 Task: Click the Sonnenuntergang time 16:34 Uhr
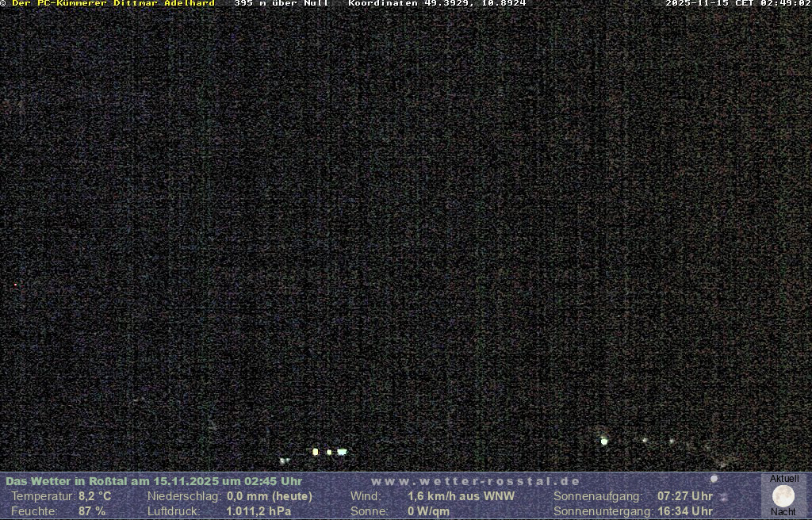click(684, 511)
